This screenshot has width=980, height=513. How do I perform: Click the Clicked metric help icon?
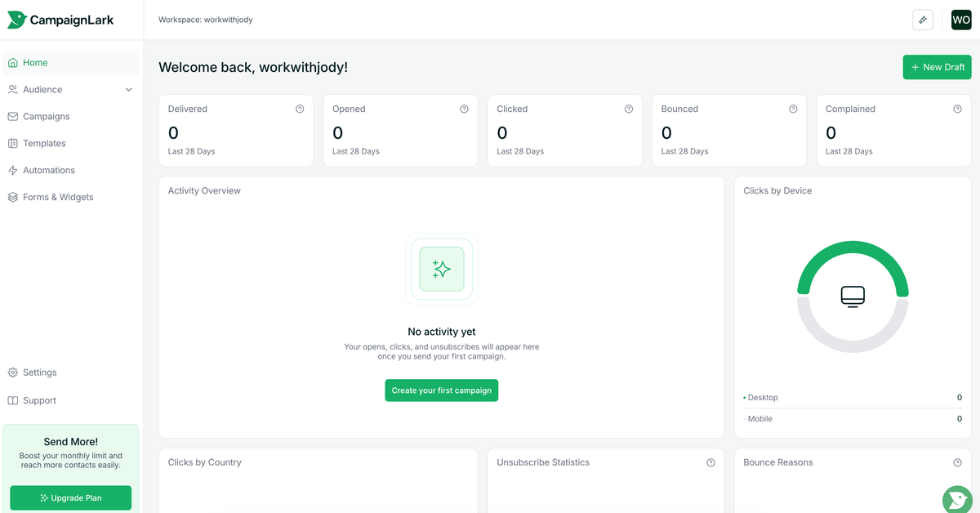click(628, 108)
